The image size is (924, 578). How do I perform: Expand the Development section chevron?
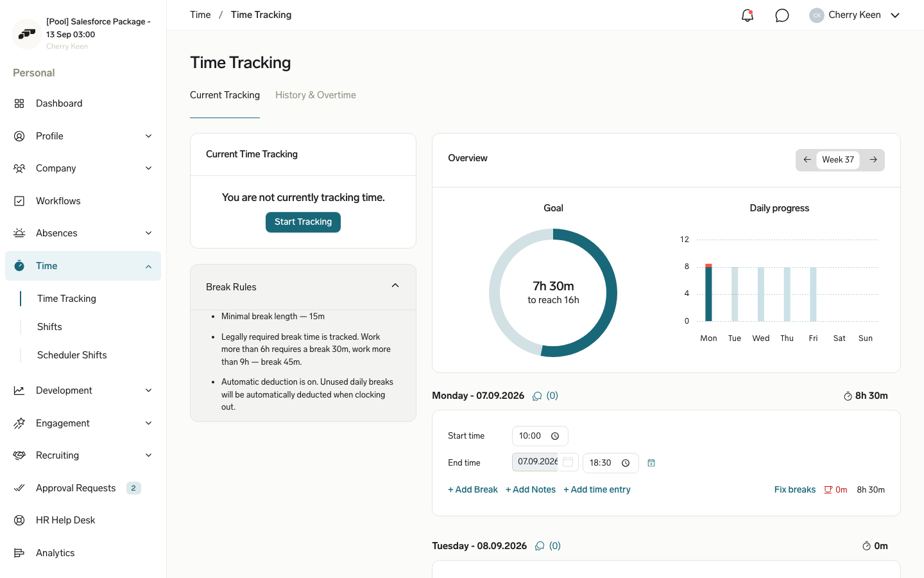tap(149, 390)
